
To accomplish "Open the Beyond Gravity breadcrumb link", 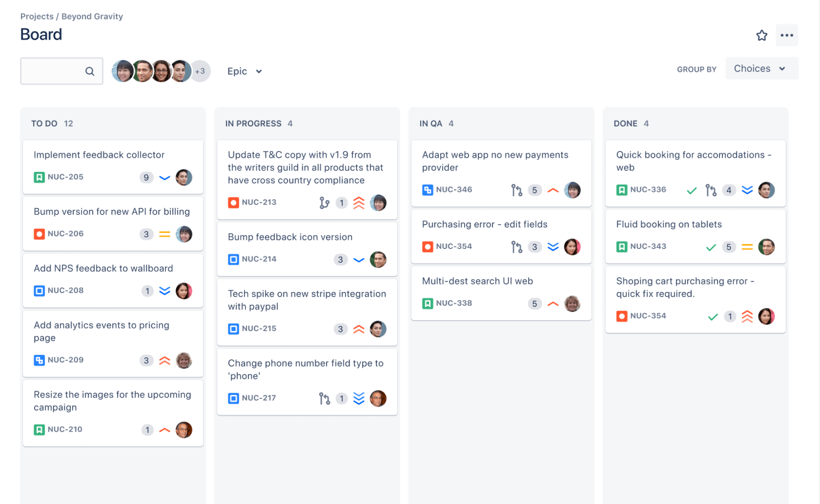I will click(92, 16).
